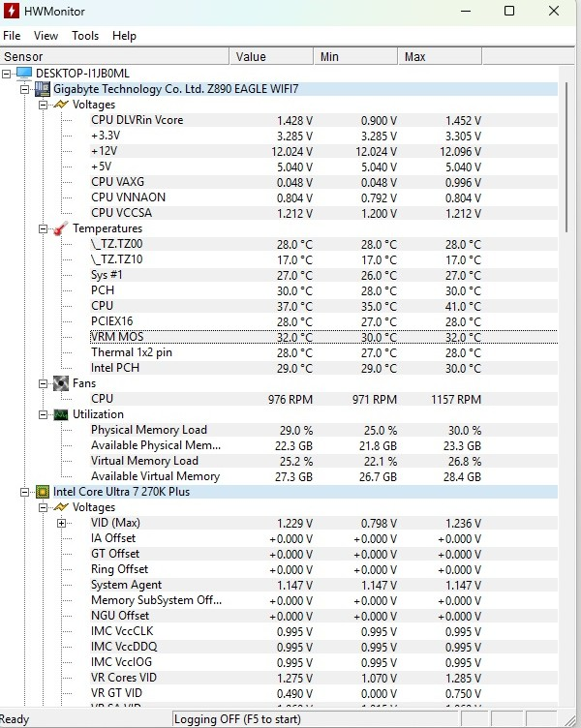The width and height of the screenshot is (581, 728).
Task: Select the Memory SubSystem Off... row
Action: pyautogui.click(x=323, y=600)
